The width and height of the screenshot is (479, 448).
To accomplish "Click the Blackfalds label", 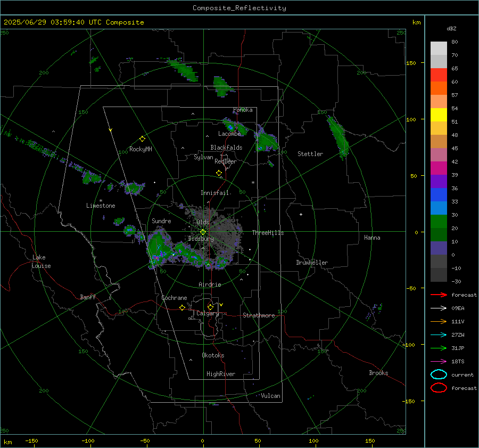I will [x=226, y=148].
